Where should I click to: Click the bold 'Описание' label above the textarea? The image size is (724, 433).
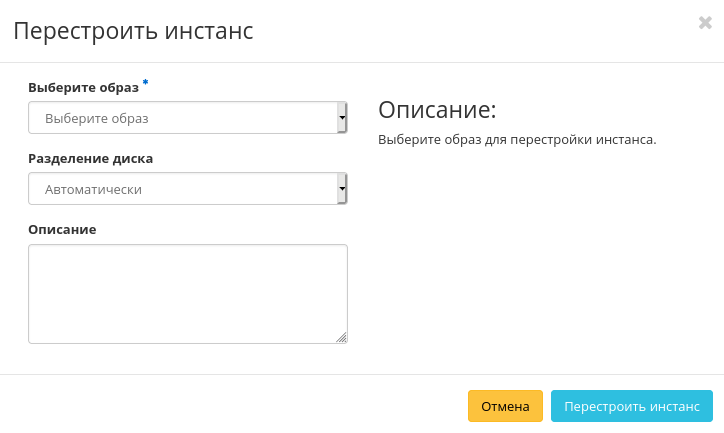point(62,229)
